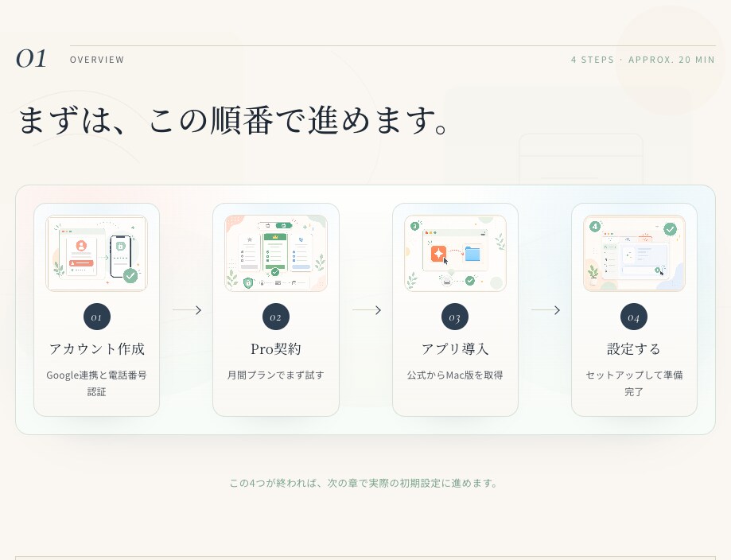Click the アカウント作成 card title
Viewport: 731px width, 560px height.
click(x=97, y=348)
